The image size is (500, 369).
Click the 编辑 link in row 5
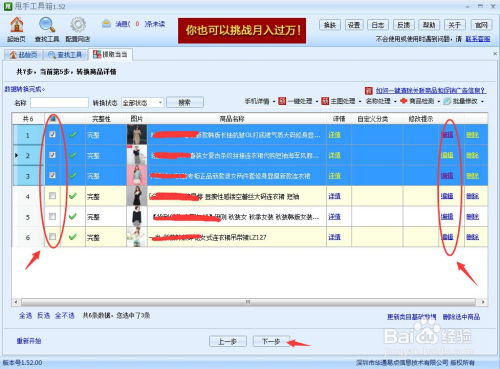(x=447, y=217)
